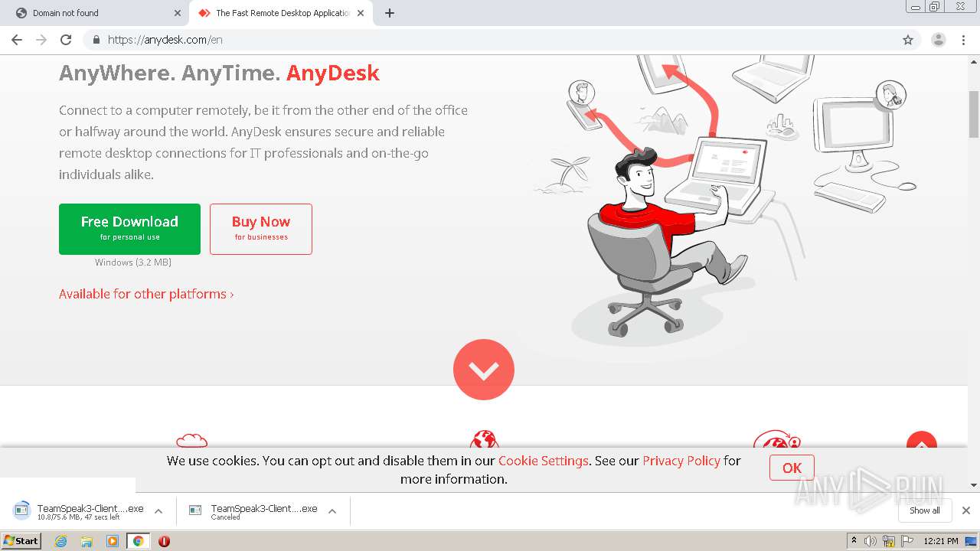Image resolution: width=980 pixels, height=551 pixels.
Task: Close the AnyDesk 'Fast Remote Desktop' tab
Action: coord(361,13)
